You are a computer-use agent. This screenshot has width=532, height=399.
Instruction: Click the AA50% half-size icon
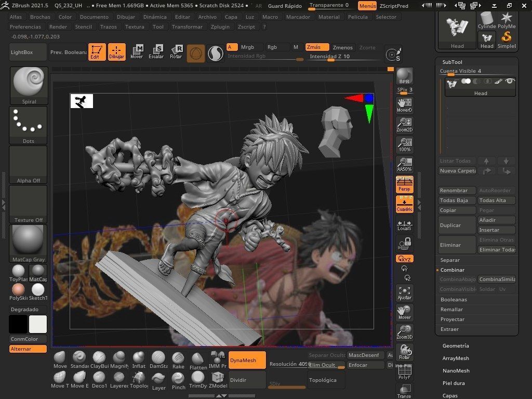point(404,164)
